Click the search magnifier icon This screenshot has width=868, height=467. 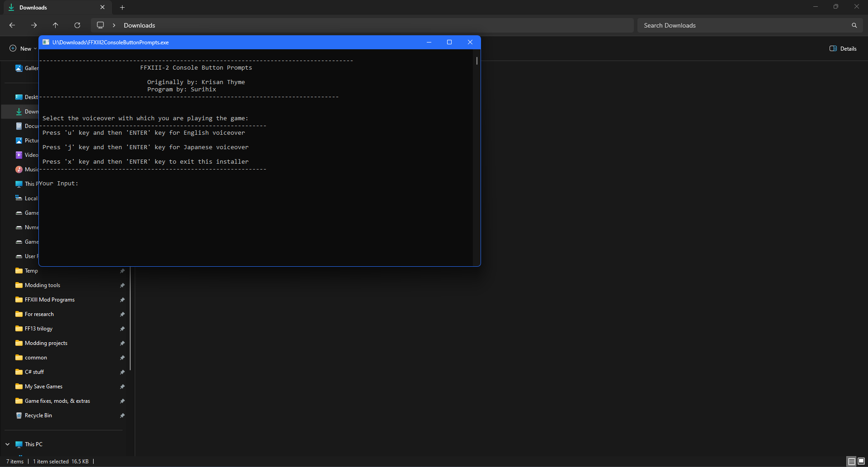pyautogui.click(x=854, y=25)
